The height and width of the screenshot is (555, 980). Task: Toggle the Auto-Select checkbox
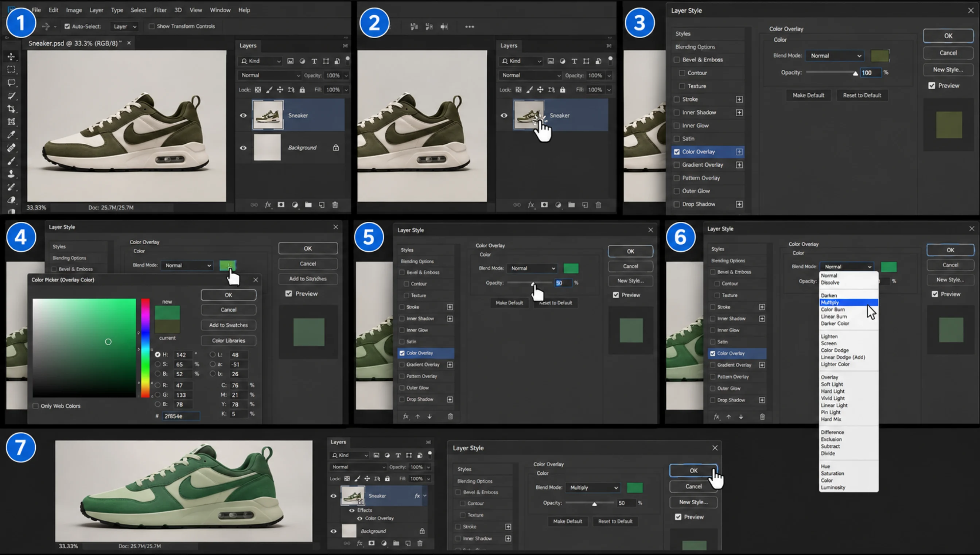pyautogui.click(x=67, y=26)
